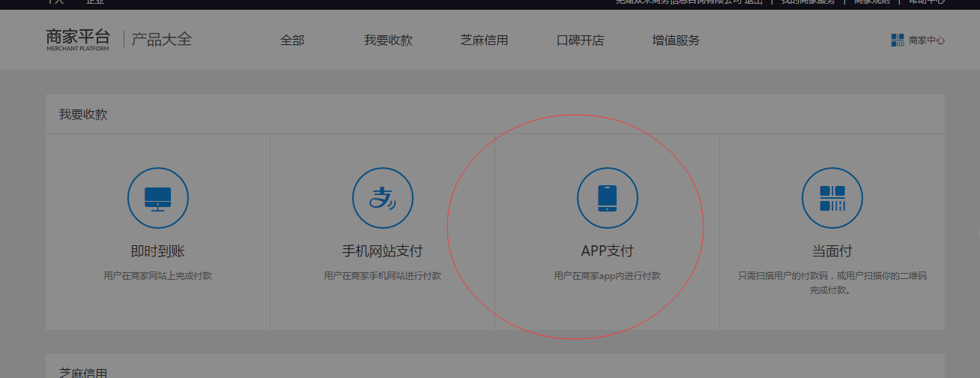Click the APP支付 product title
The image size is (980, 378).
tap(608, 251)
